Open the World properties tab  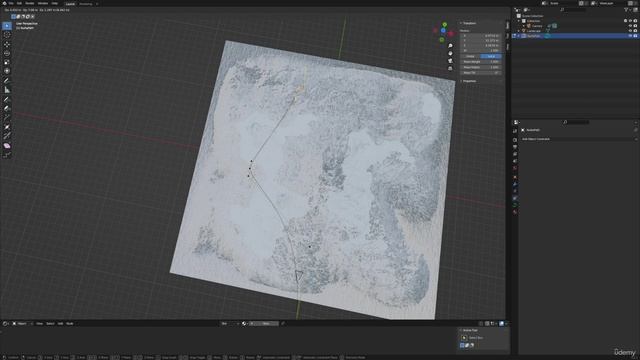[x=515, y=168]
